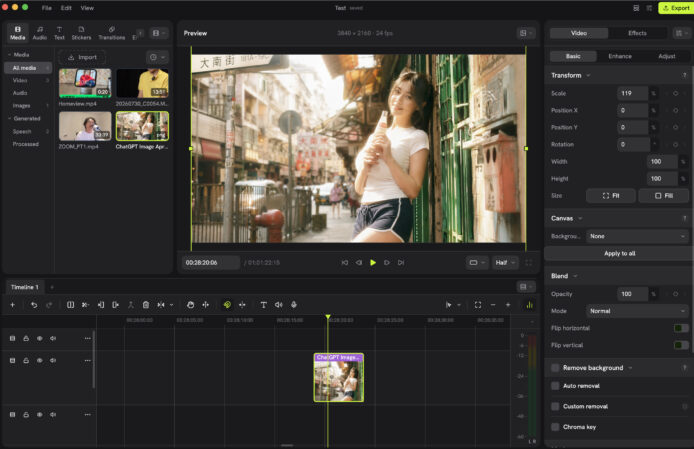
Task: Switch to the Effects tab in properties panel
Action: [x=637, y=33]
